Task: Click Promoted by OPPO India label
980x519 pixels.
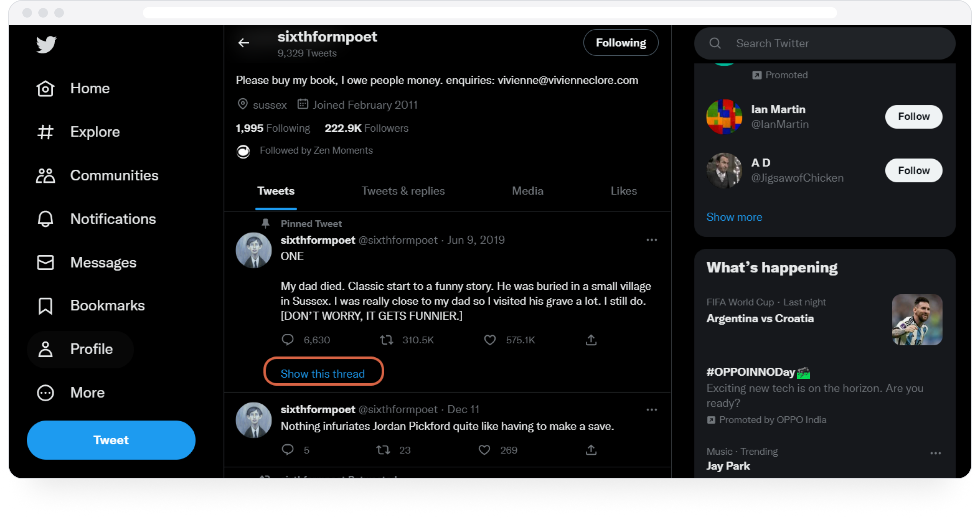Action: click(x=772, y=420)
